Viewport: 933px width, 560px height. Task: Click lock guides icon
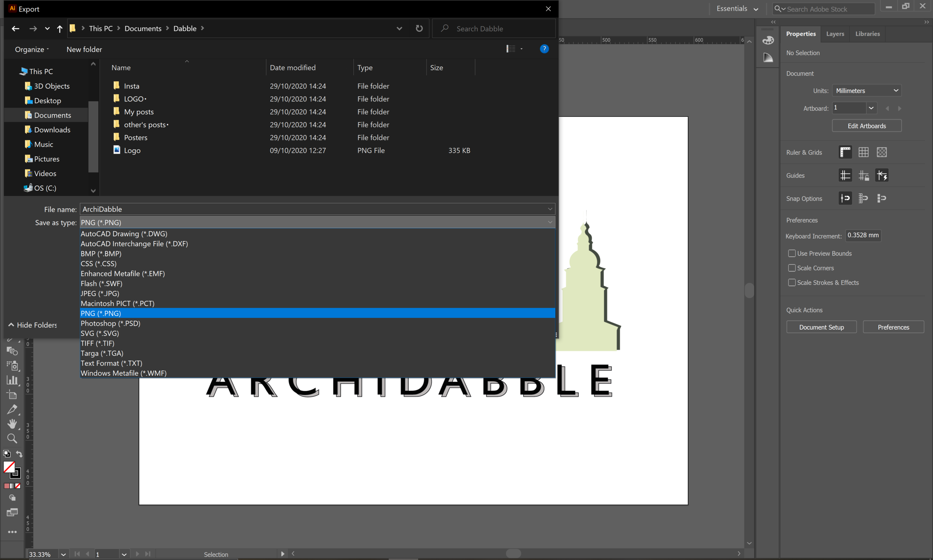click(x=864, y=175)
